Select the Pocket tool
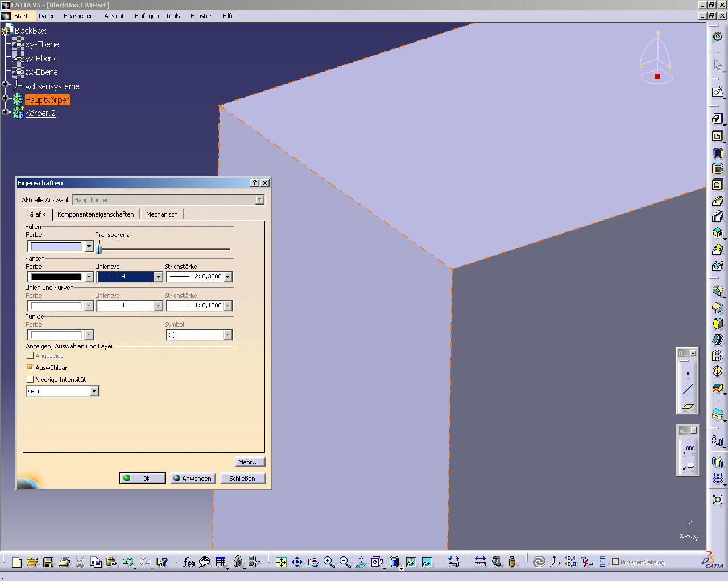Image resolution: width=728 pixels, height=582 pixels. pos(718,136)
